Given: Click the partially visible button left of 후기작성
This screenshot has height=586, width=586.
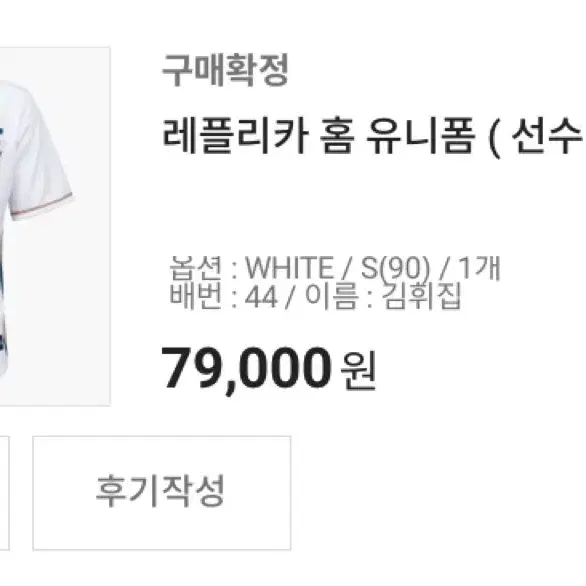Looking at the screenshot, I should pos(4,493).
